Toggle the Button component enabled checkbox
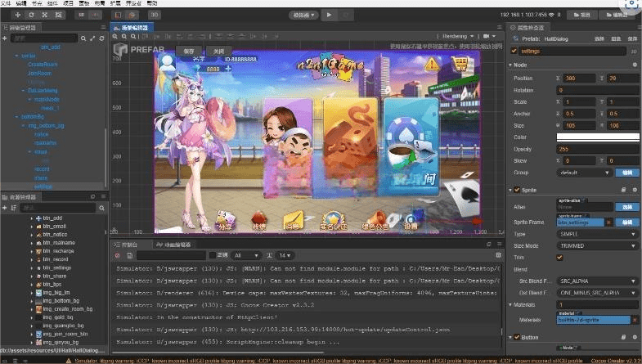Screen dimensions: 642x364 point(517,337)
